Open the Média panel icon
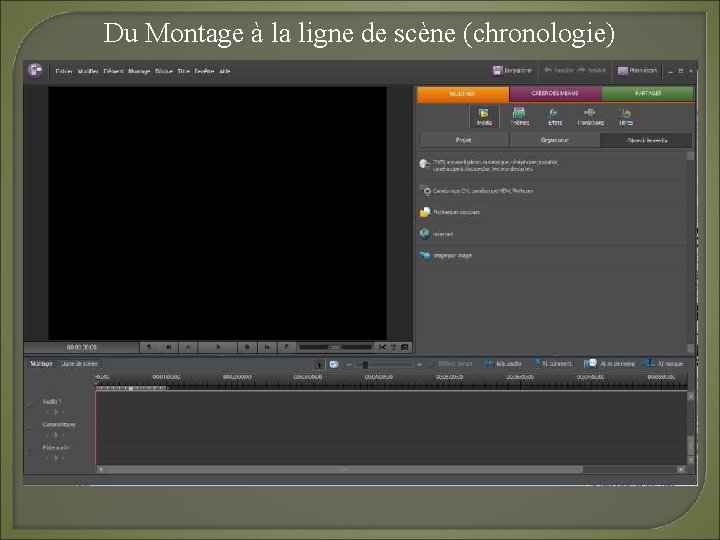 (x=484, y=117)
